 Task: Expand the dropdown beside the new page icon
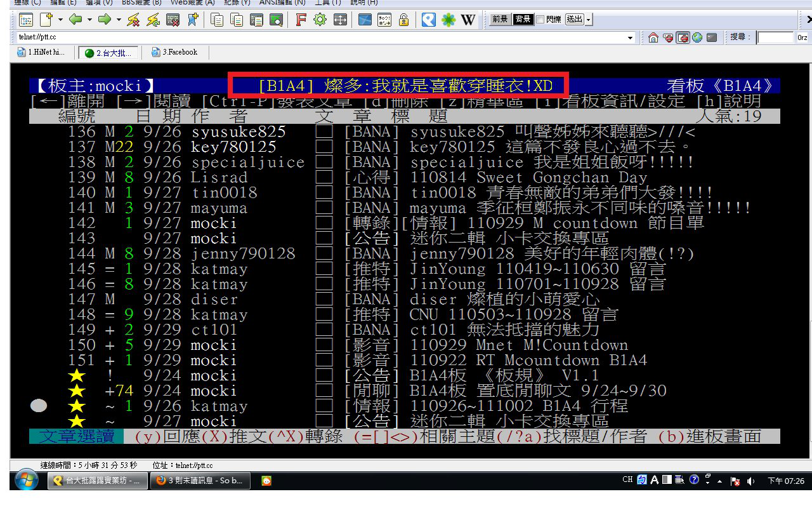point(60,20)
